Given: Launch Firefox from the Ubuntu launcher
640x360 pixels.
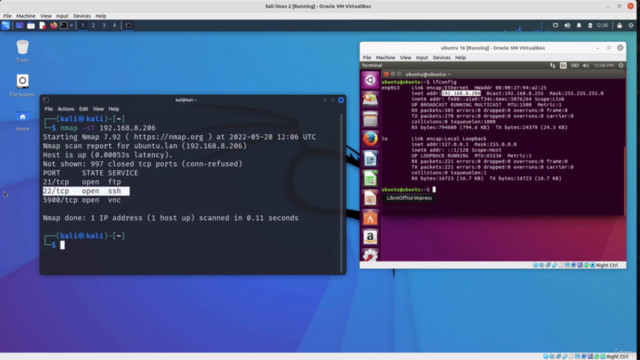Looking at the screenshot, I should (370, 139).
